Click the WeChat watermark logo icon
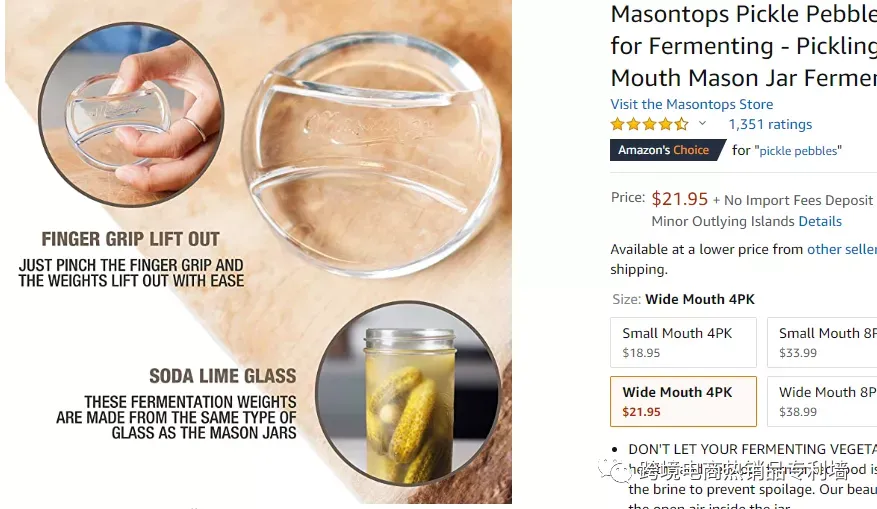877x509 pixels. [x=616, y=471]
